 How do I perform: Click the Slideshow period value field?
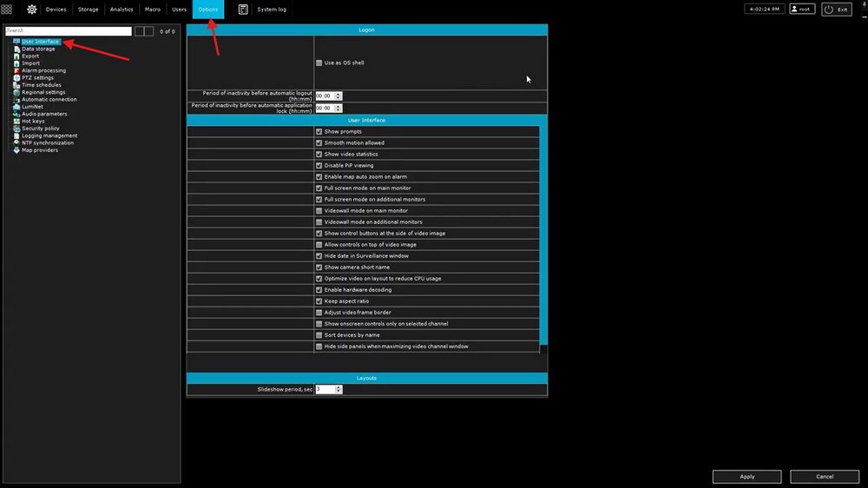coord(325,389)
